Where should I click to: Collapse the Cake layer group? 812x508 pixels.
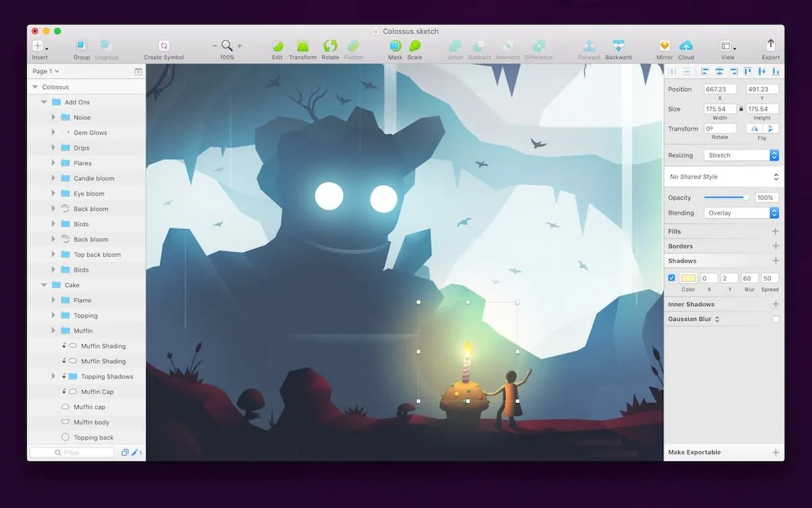[44, 285]
